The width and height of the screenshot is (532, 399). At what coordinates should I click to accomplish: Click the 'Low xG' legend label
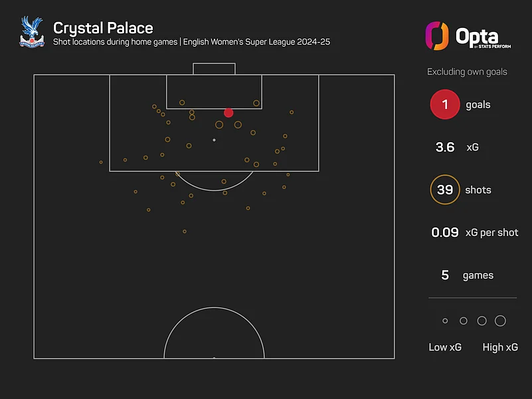click(445, 347)
